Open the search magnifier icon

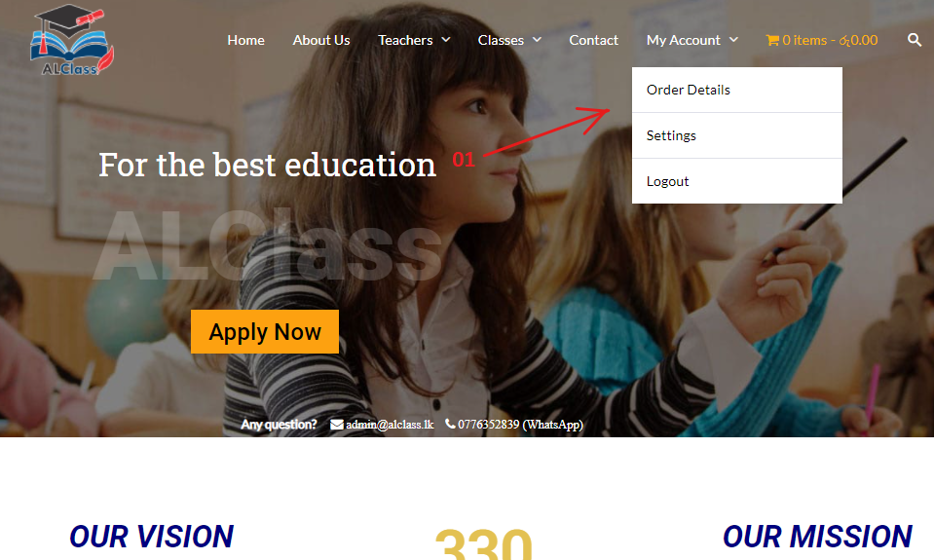(915, 40)
